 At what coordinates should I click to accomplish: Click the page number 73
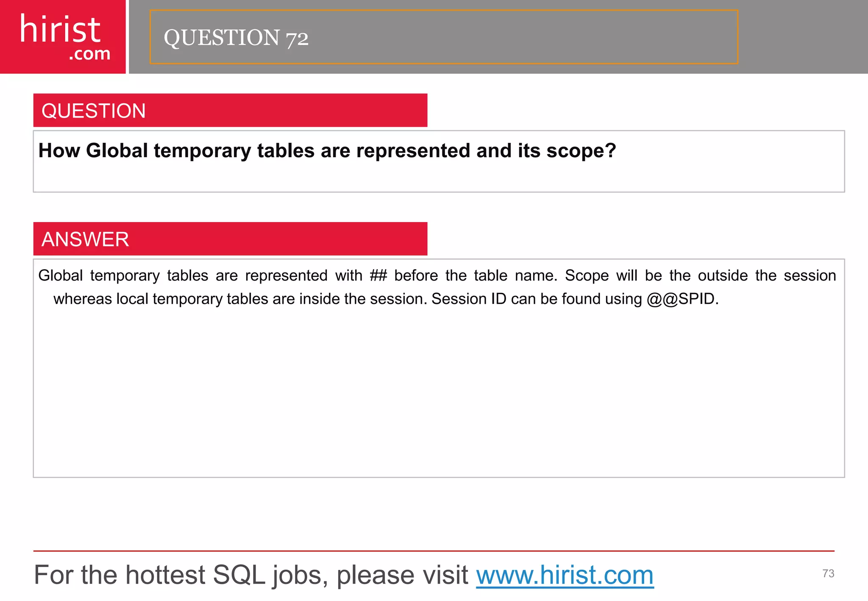click(828, 573)
